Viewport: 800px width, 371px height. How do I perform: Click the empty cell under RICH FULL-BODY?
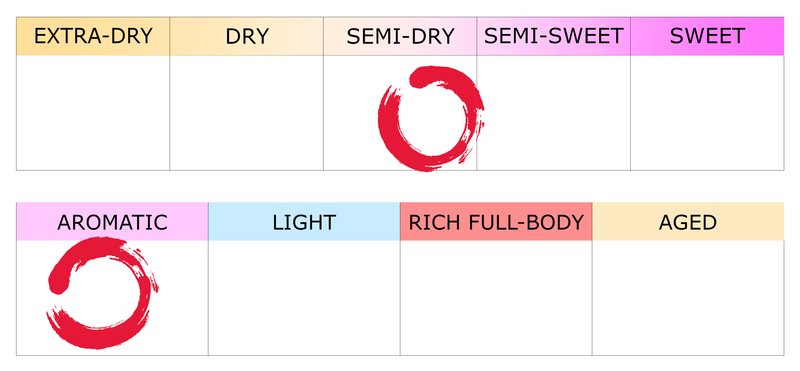point(496,298)
